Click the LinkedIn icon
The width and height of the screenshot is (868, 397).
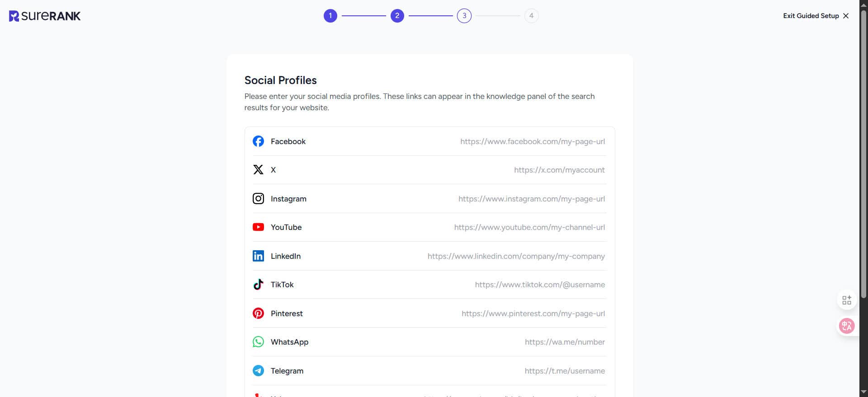(258, 256)
